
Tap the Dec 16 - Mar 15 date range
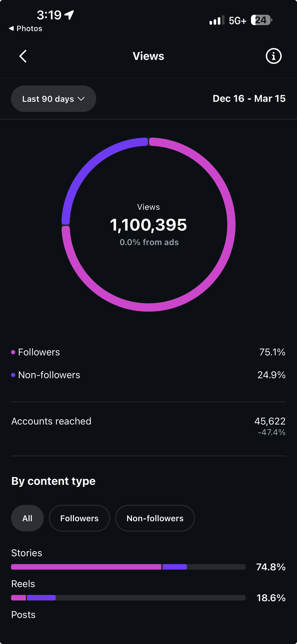[249, 99]
